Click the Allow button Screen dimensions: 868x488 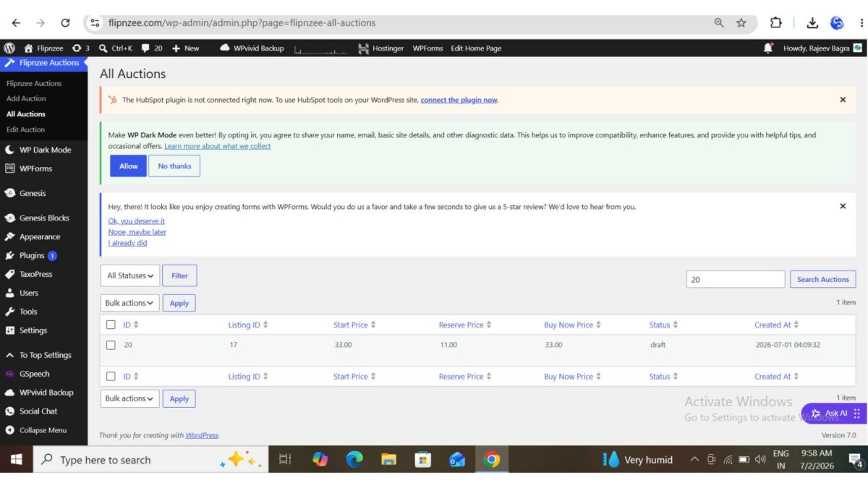coord(128,166)
